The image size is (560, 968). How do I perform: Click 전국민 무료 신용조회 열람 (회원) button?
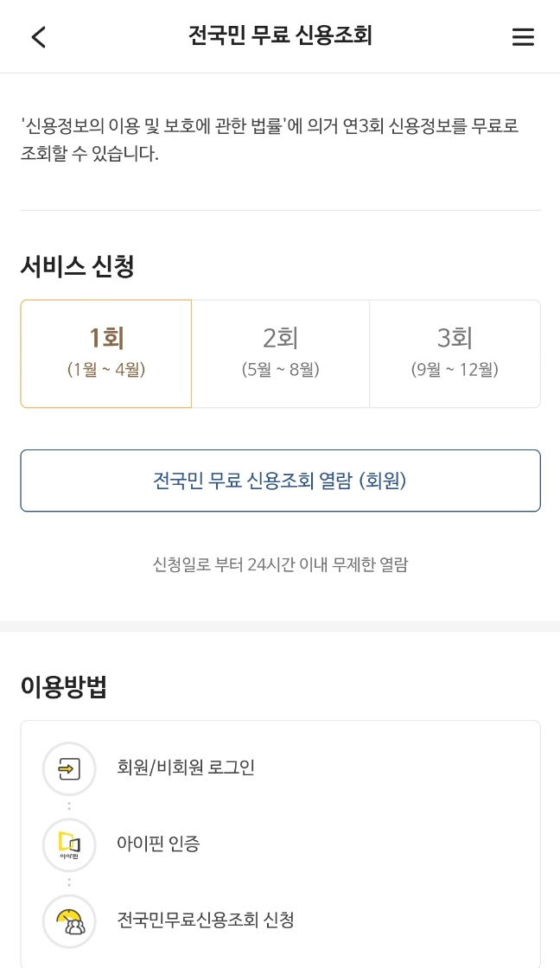click(280, 481)
